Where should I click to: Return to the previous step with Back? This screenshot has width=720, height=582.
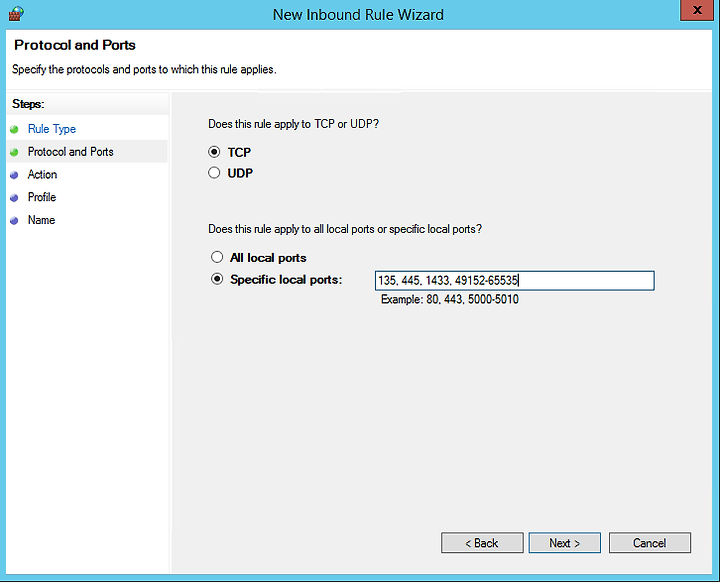click(x=482, y=542)
